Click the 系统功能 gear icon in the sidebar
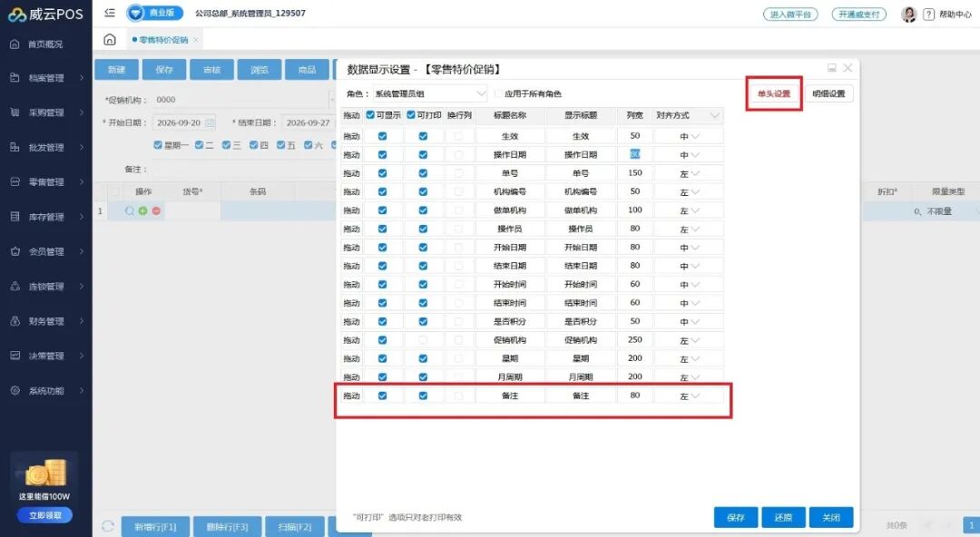 click(x=15, y=391)
